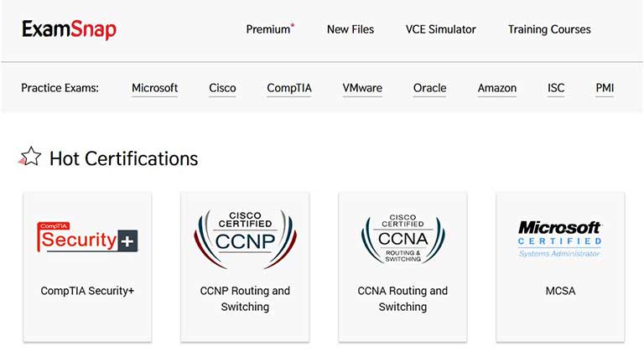Open the Premium menu item
The height and width of the screenshot is (362, 644).
tap(270, 29)
